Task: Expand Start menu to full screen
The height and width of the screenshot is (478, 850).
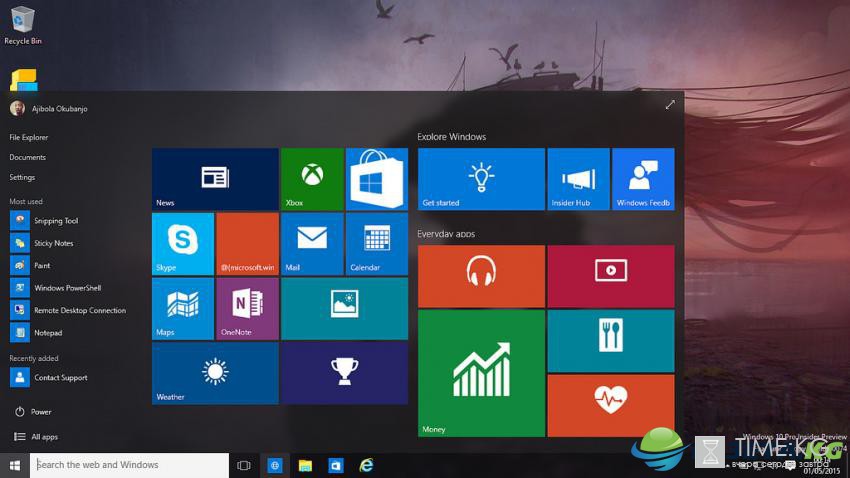Action: (670, 105)
